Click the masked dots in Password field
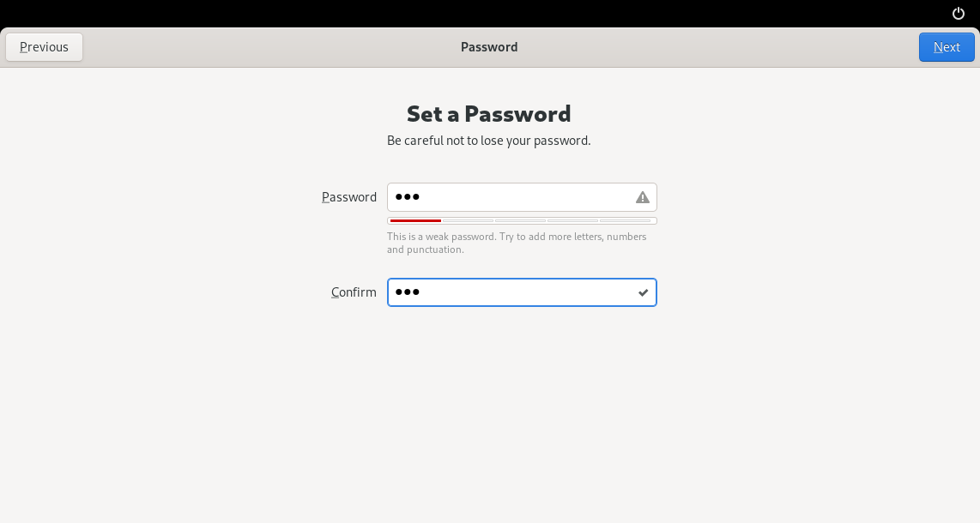The width and height of the screenshot is (980, 523). click(x=407, y=197)
